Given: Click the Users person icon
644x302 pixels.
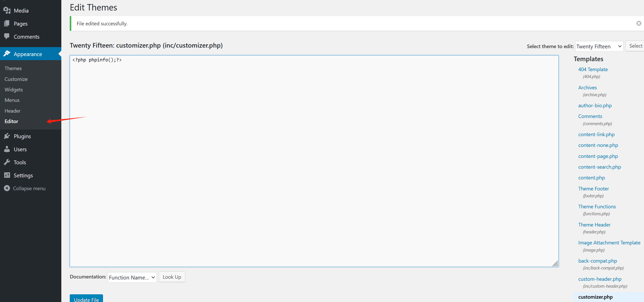Looking at the screenshot, I should point(7,149).
